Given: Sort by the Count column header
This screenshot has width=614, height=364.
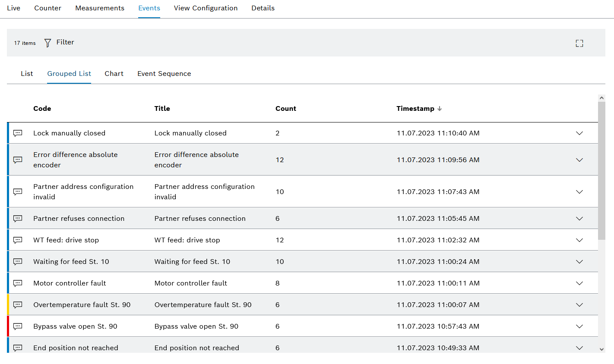Looking at the screenshot, I should [x=286, y=109].
